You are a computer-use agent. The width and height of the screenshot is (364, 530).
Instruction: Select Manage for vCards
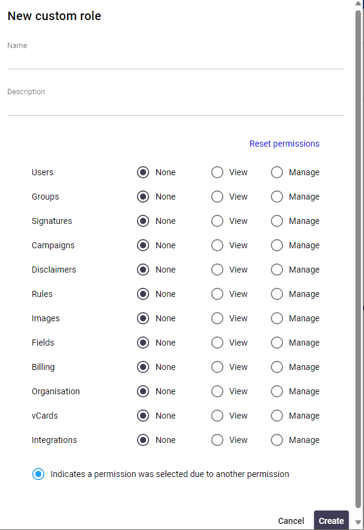(277, 415)
